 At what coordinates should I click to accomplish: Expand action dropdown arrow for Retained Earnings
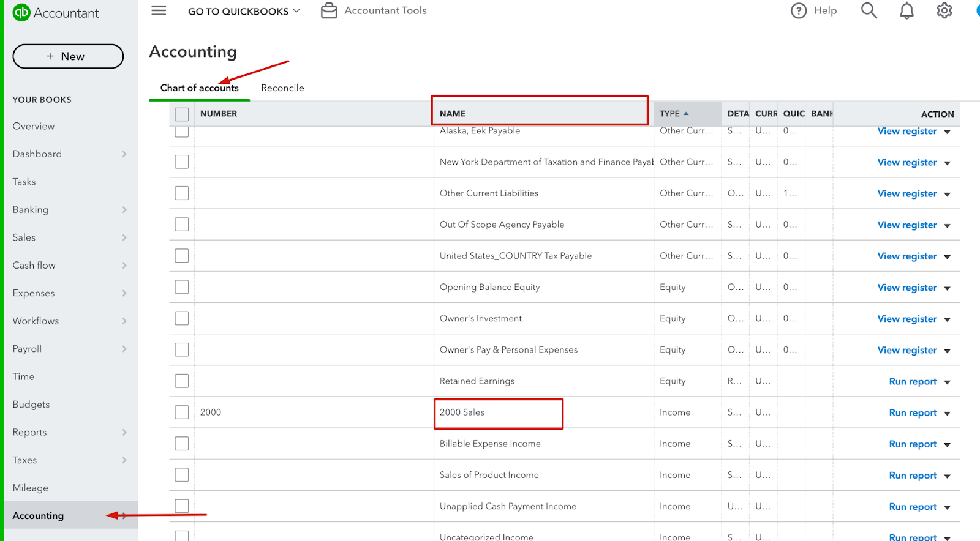(947, 382)
